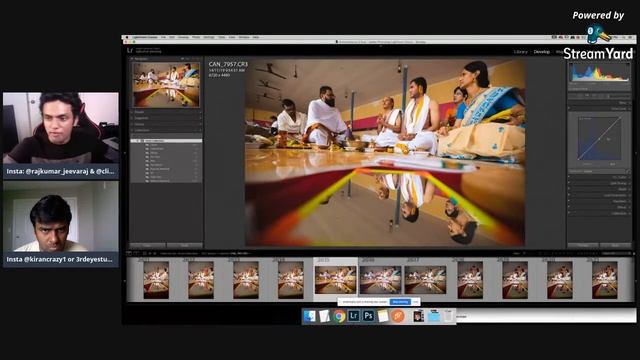Click the histogram graph

599,72
